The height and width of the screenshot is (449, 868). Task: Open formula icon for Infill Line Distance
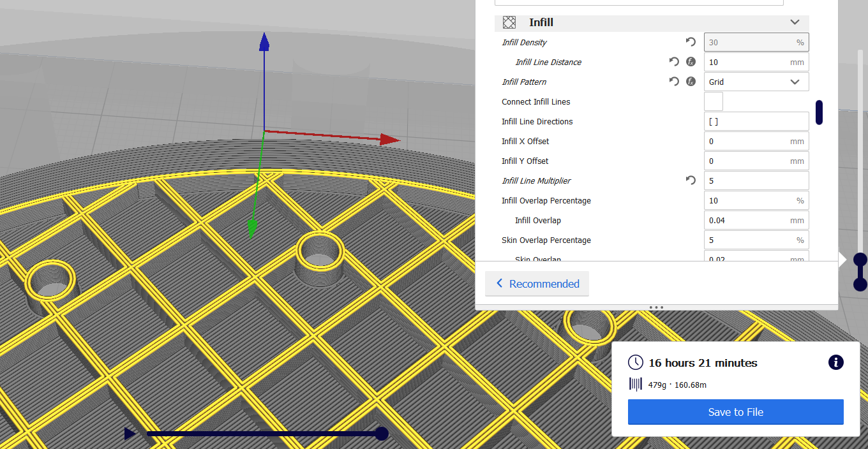(691, 62)
